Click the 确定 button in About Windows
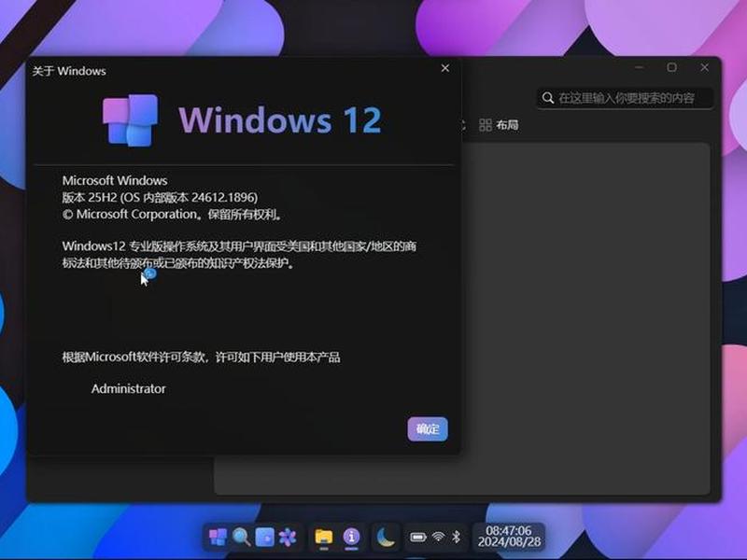 pos(428,429)
